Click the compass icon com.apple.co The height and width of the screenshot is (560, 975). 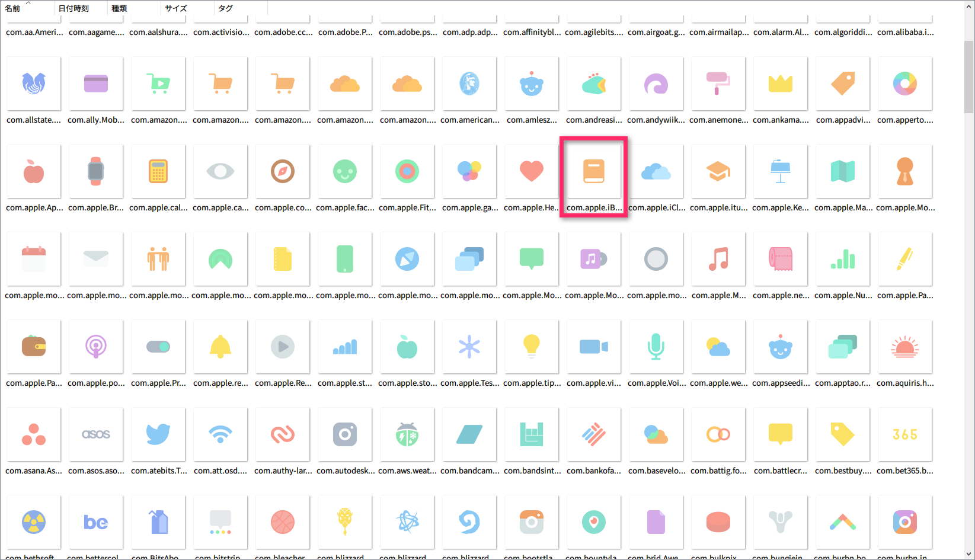tap(283, 171)
